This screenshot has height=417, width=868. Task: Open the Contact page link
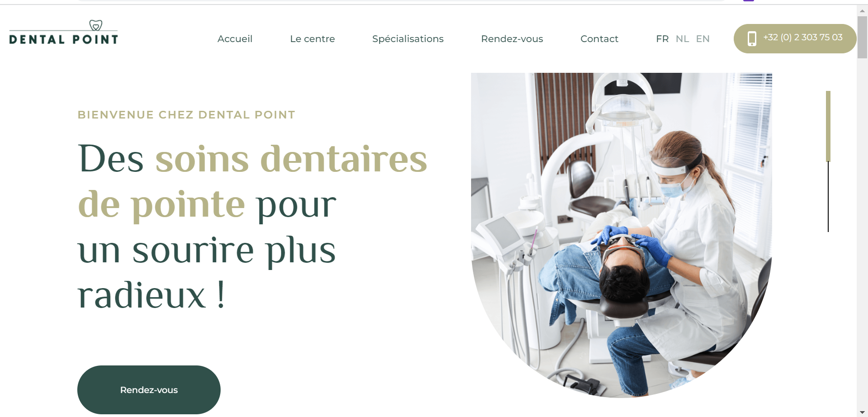599,39
